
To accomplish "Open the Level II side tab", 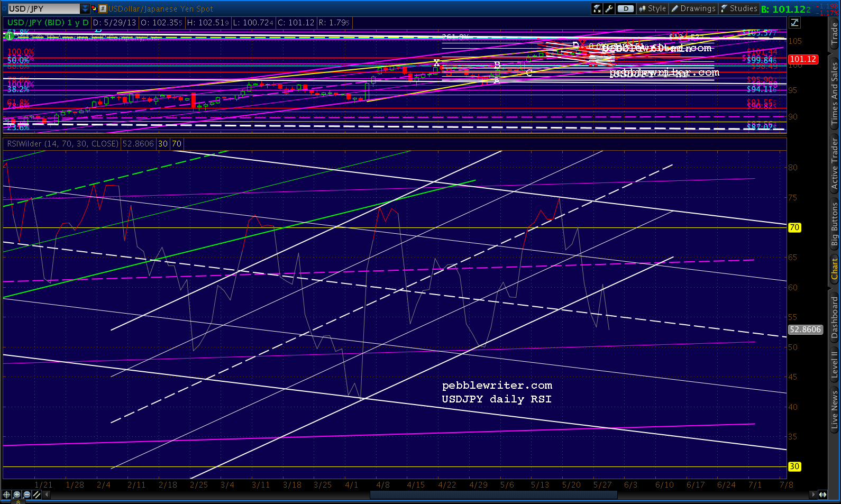I will coord(835,365).
